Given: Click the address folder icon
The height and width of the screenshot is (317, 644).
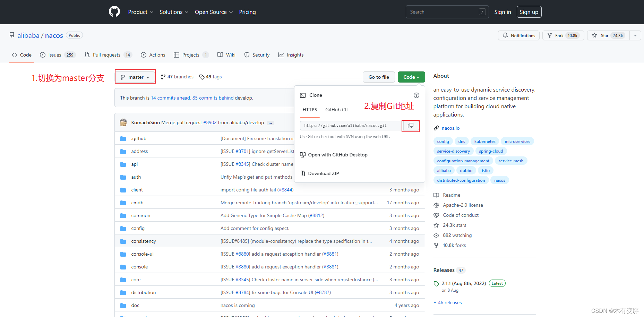Looking at the screenshot, I should tap(123, 152).
